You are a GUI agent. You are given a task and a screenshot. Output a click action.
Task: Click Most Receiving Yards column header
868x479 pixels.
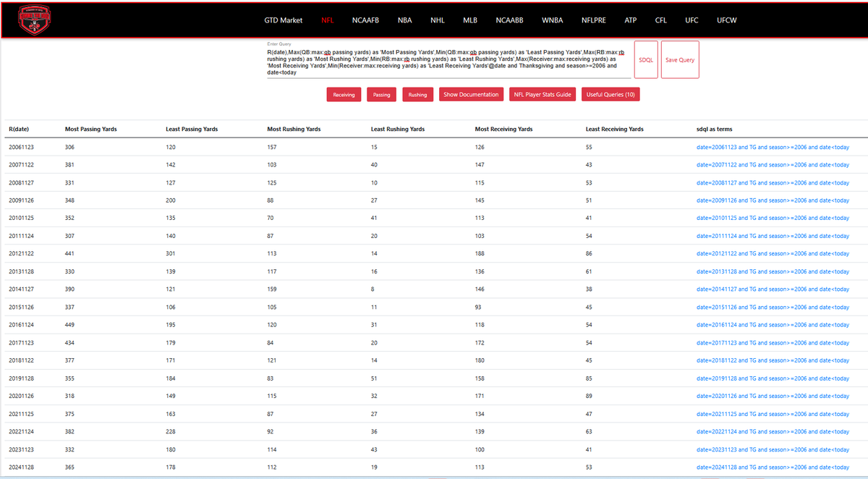pos(503,129)
